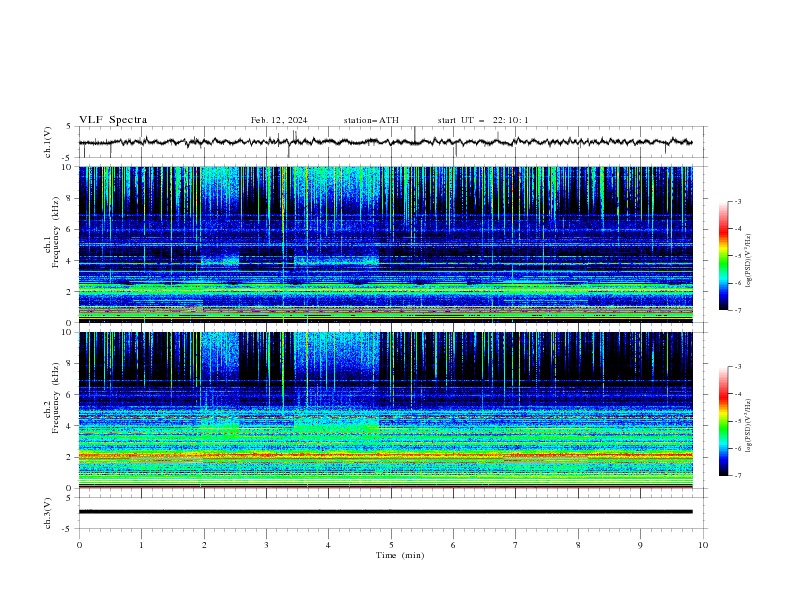Click the date 'Feb. 12, 2024'

coord(279,120)
